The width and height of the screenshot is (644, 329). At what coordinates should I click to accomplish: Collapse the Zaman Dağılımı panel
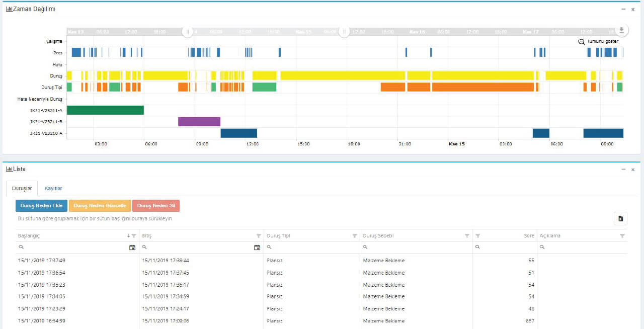pyautogui.click(x=623, y=9)
